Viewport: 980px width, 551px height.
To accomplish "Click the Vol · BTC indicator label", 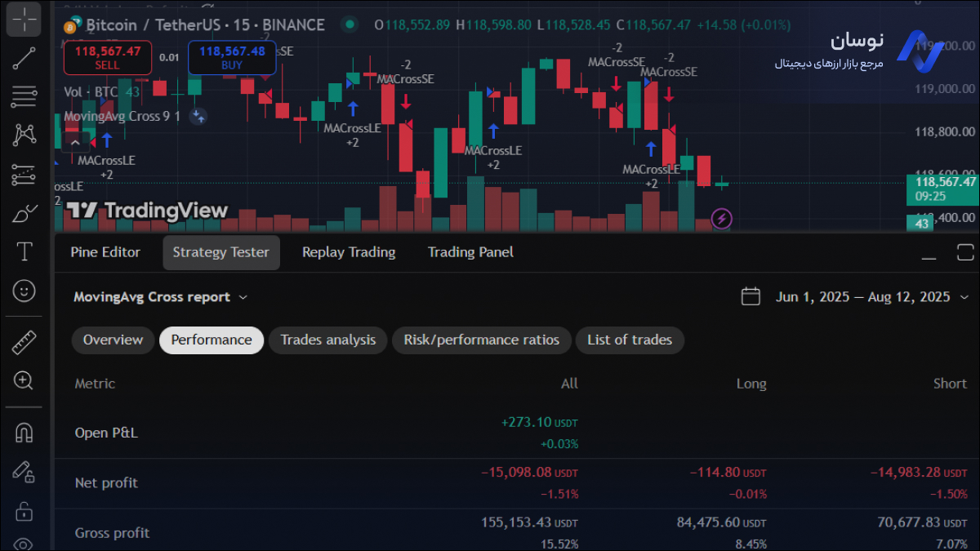I will [91, 92].
